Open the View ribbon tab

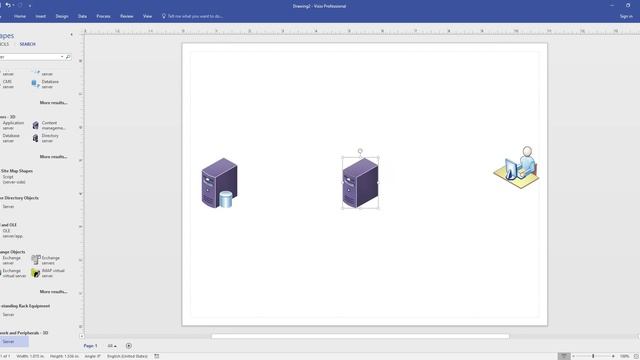coord(147,16)
